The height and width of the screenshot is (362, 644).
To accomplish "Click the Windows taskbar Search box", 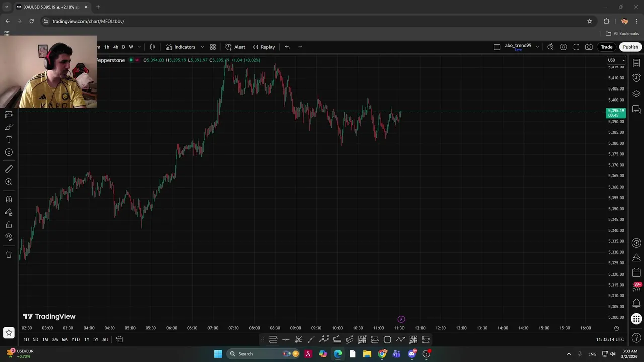I will click(264, 354).
